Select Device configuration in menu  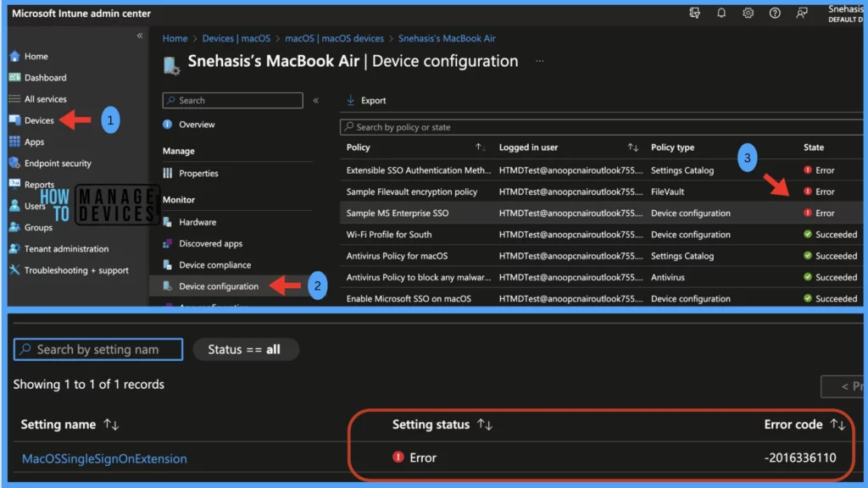pyautogui.click(x=218, y=286)
